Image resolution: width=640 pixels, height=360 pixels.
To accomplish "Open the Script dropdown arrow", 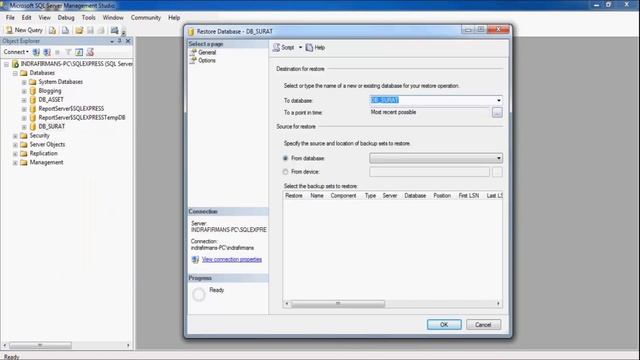I will (x=300, y=48).
